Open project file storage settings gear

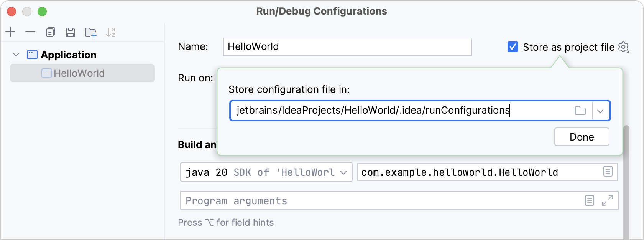624,47
